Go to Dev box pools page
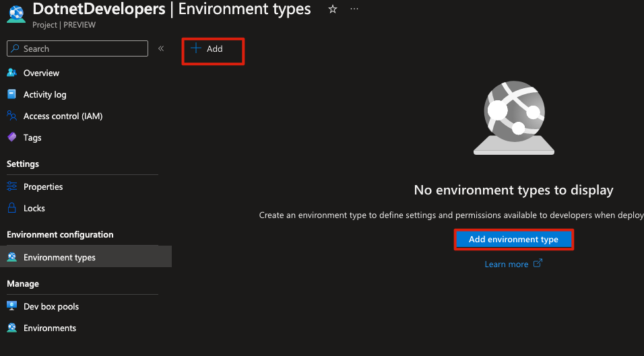Viewport: 644px width, 356px height. coord(51,306)
